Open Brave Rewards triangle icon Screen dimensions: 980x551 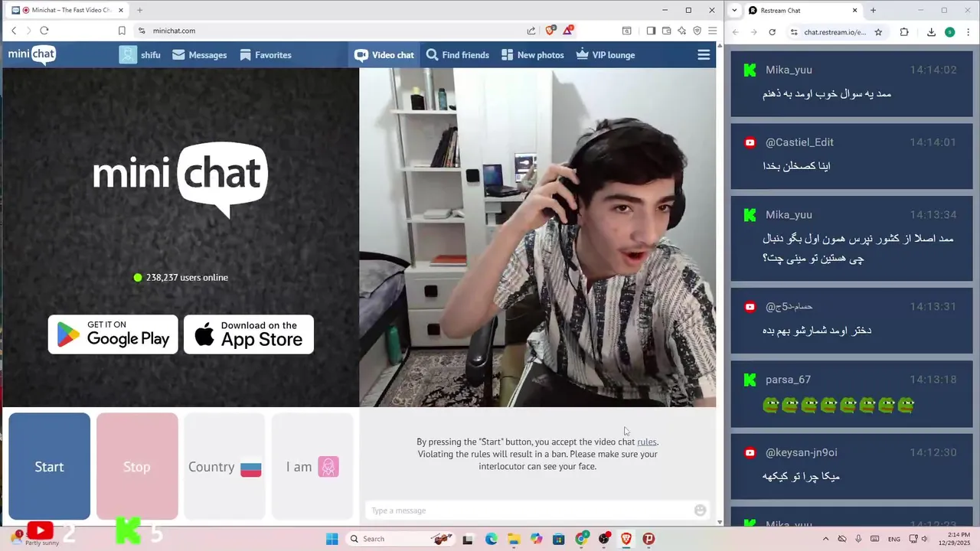coord(568,31)
